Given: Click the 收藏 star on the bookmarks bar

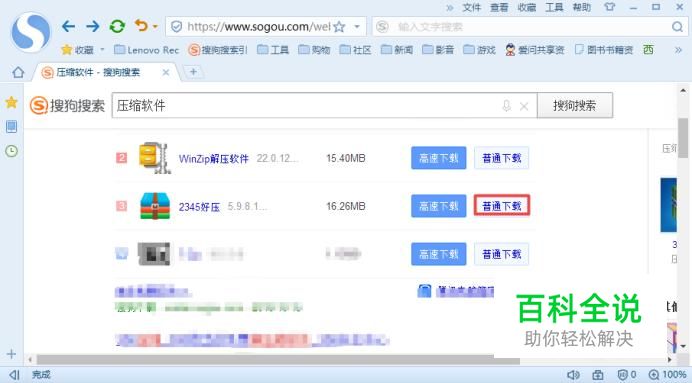Looking at the screenshot, I should [77, 50].
